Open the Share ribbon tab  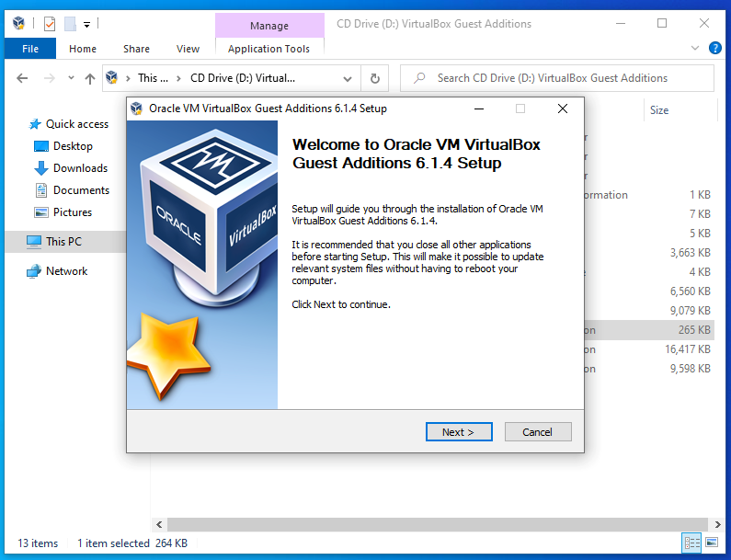pyautogui.click(x=136, y=49)
